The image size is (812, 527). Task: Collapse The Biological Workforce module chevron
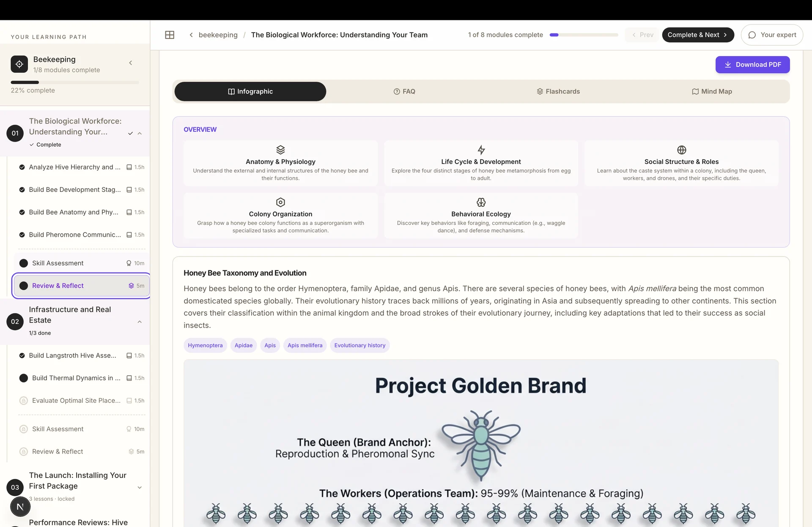140,133
